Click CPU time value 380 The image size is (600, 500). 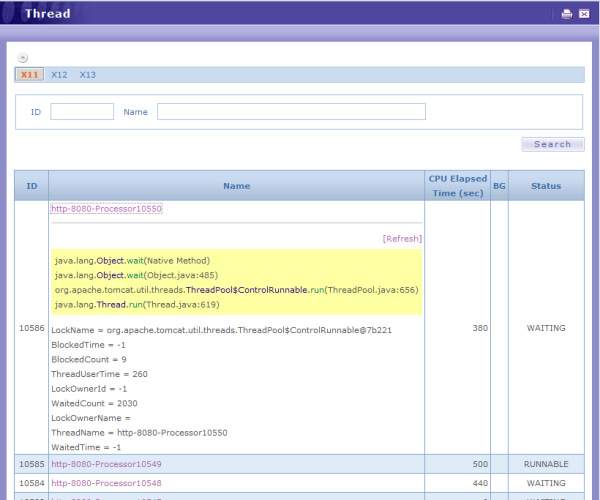(480, 328)
